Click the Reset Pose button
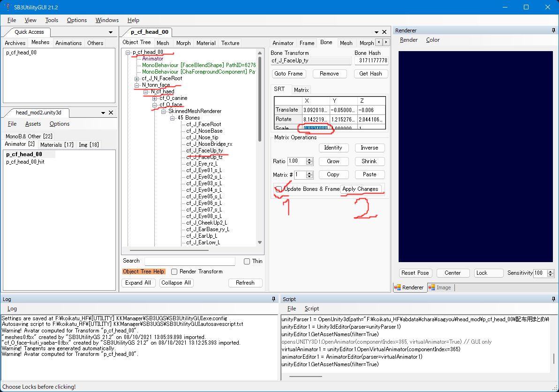This screenshot has width=559, height=392. click(415, 273)
